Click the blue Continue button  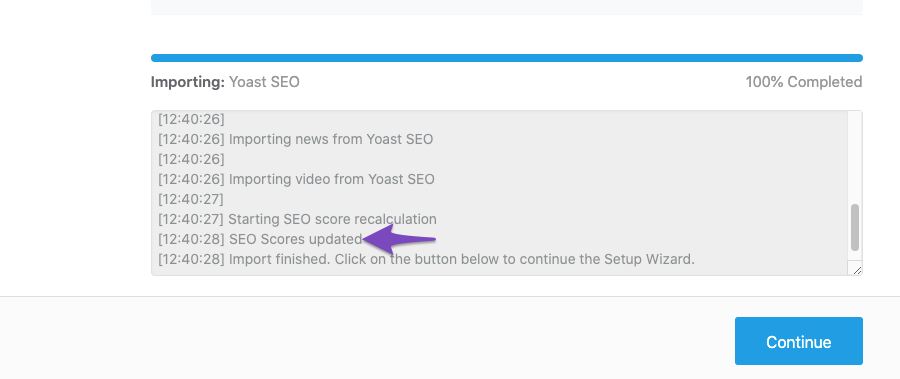point(798,341)
